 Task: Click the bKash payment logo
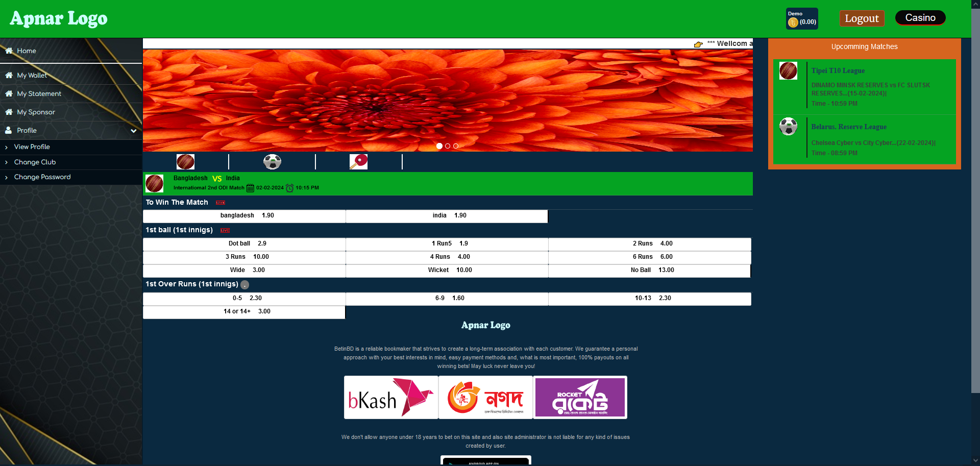pyautogui.click(x=391, y=398)
